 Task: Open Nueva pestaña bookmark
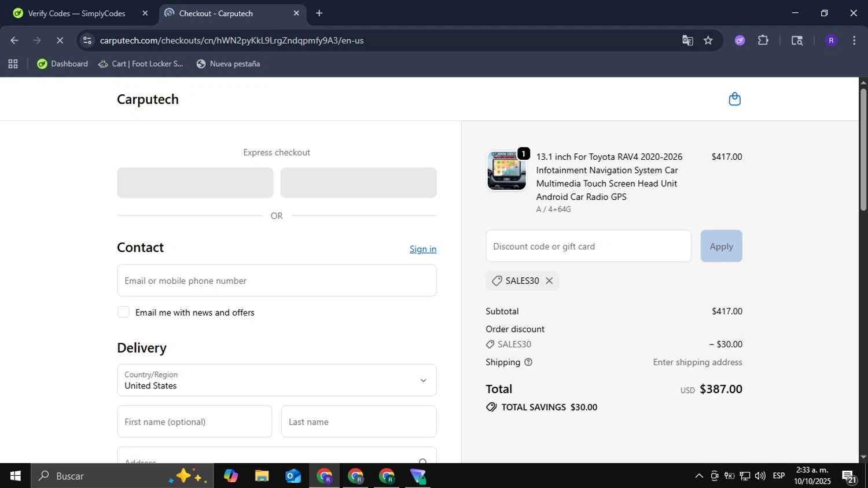(228, 64)
